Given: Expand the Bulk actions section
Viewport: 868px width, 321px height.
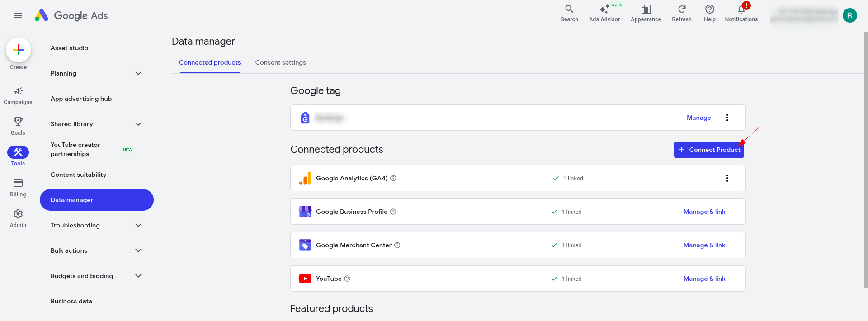Looking at the screenshot, I should pos(138,250).
